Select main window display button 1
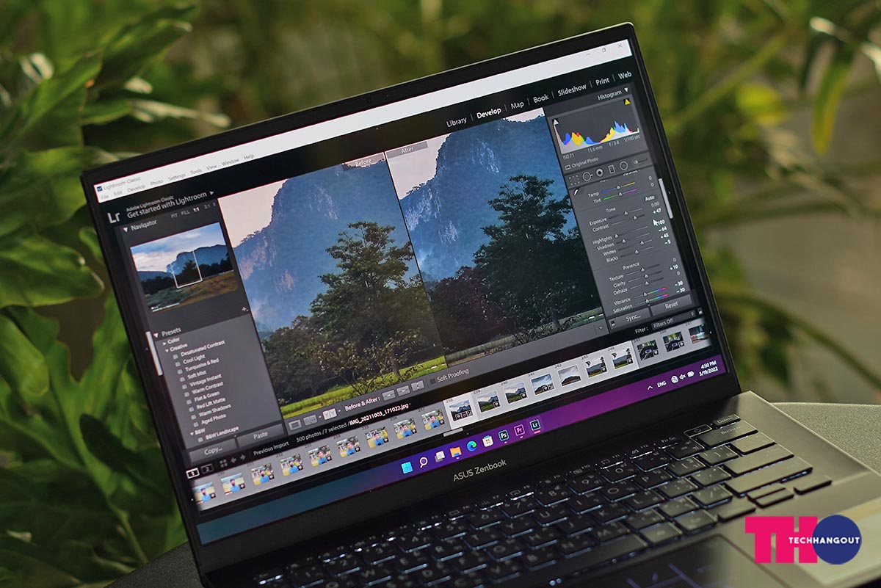Screen dimensions: 881x588 tap(192, 473)
